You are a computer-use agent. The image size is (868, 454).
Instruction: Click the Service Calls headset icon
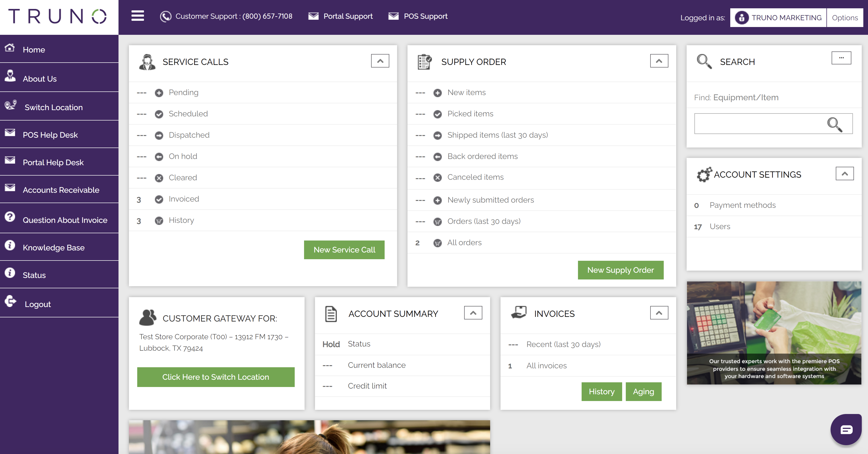coord(147,62)
